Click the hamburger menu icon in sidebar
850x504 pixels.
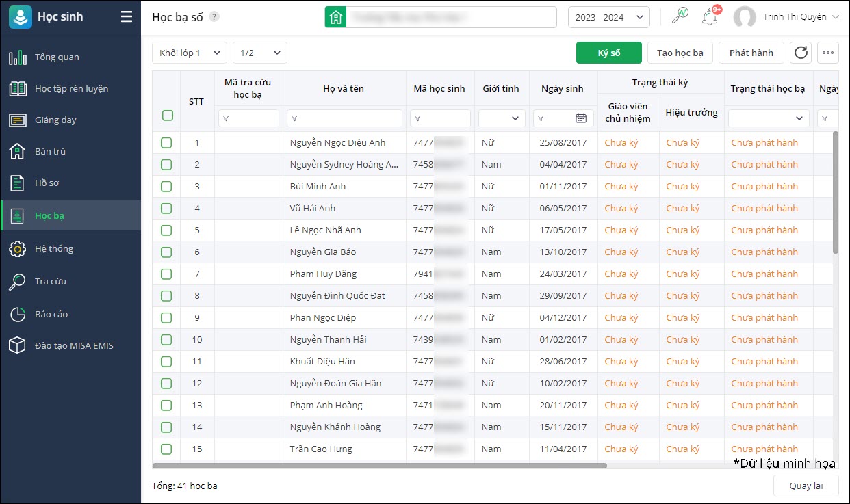pos(127,17)
